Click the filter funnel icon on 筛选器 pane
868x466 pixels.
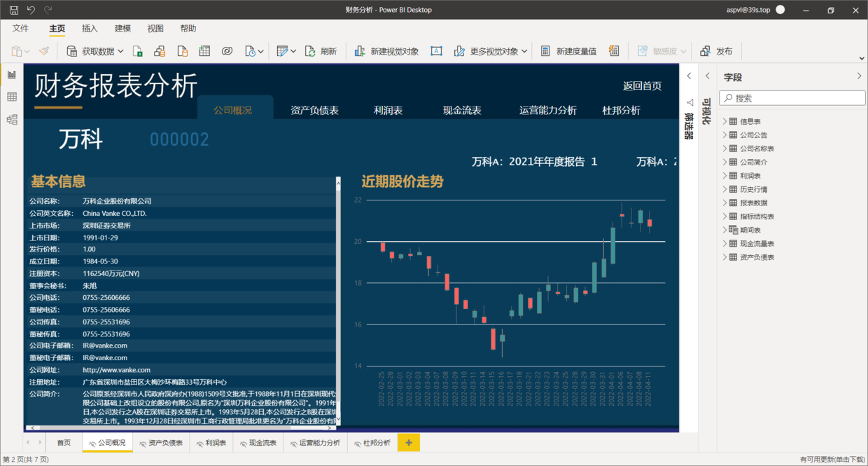689,102
